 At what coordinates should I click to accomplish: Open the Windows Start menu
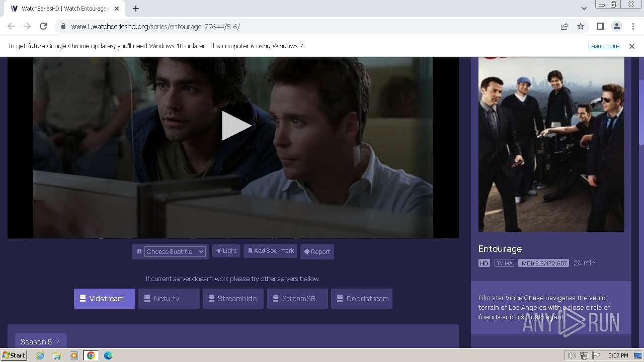pyautogui.click(x=14, y=355)
